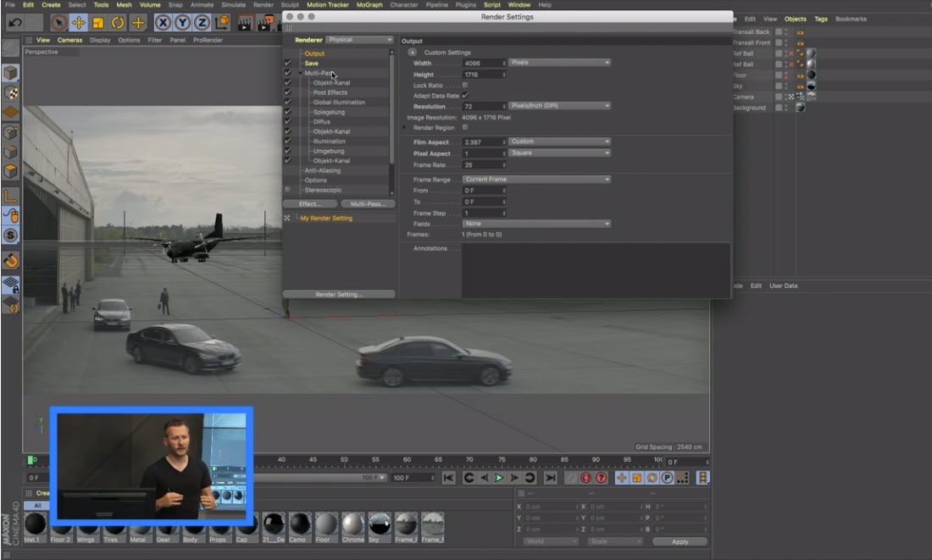Click the Width input field
The height and width of the screenshot is (560, 932).
pyautogui.click(x=484, y=63)
